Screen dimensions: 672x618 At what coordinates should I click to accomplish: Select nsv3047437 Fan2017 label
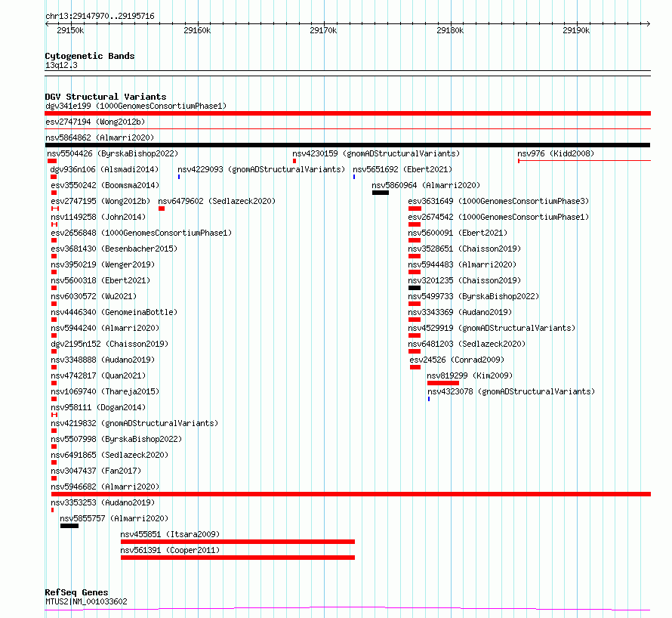click(x=96, y=471)
